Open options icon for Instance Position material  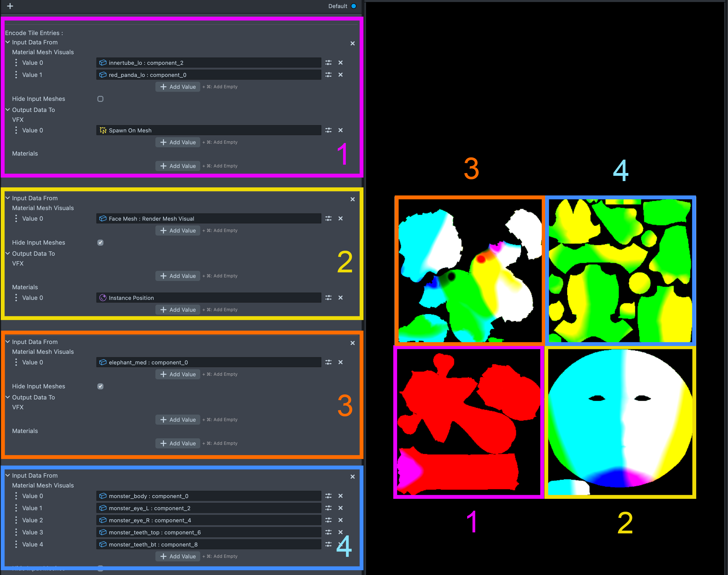[328, 298]
